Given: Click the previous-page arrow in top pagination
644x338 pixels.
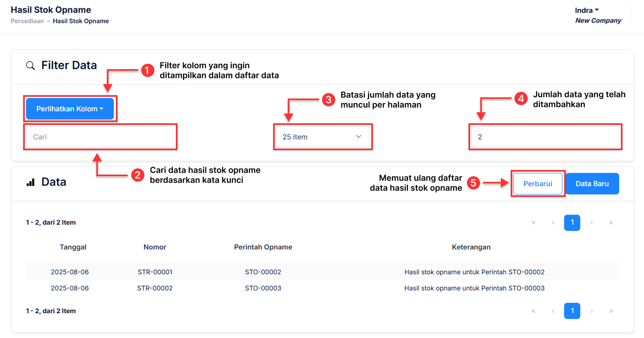Looking at the screenshot, I should [553, 223].
